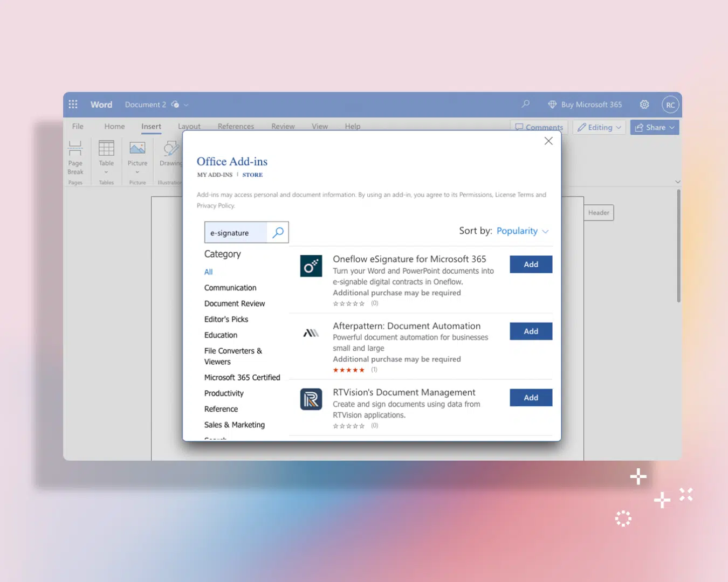The width and height of the screenshot is (728, 582).
Task: Click the Word app name in header
Action: tap(101, 105)
